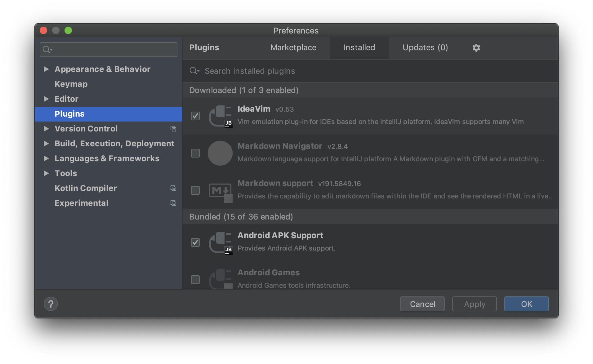This screenshot has height=364, width=593.
Task: Cancel out of Preferences
Action: (422, 304)
